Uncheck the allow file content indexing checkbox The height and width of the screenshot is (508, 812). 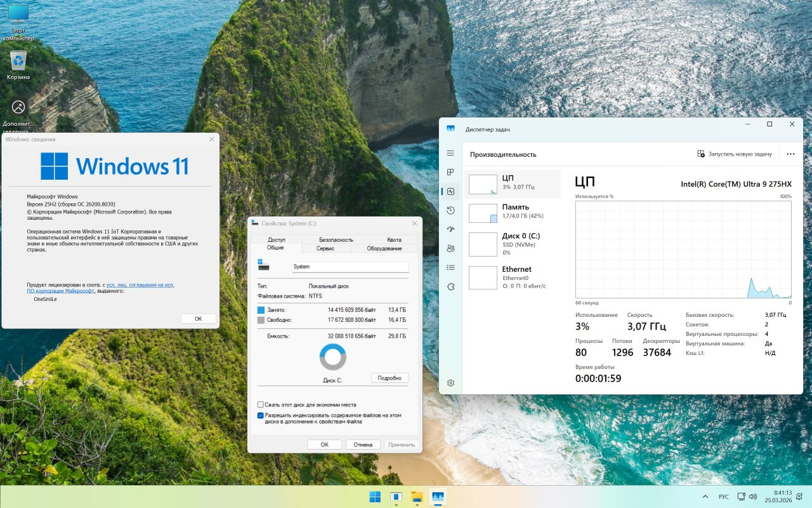point(261,415)
